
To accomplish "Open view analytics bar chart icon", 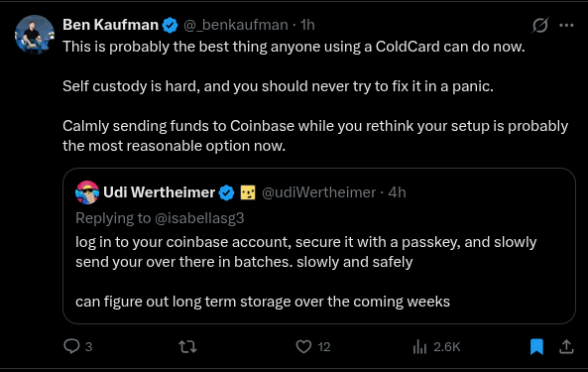I will pos(419,346).
